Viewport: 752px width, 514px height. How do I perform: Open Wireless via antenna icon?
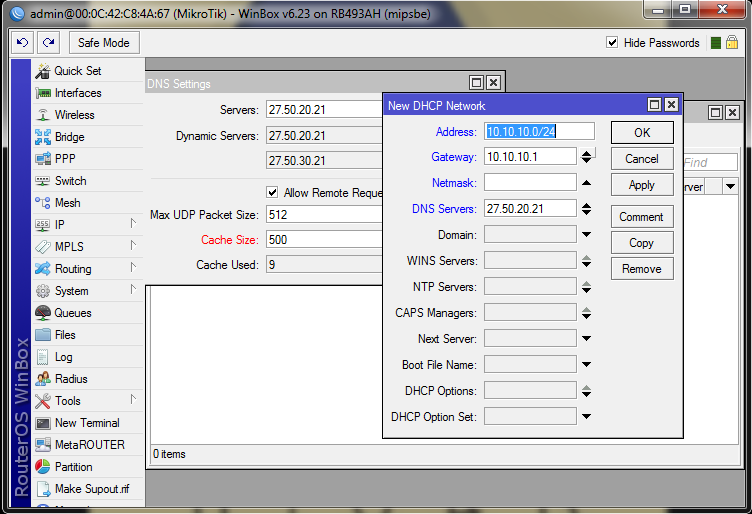point(43,115)
